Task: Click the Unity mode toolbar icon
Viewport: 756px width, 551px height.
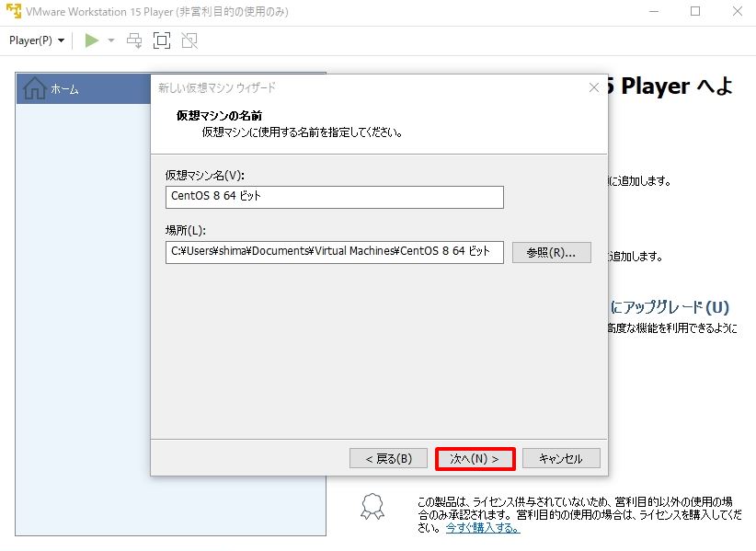Action: point(189,40)
